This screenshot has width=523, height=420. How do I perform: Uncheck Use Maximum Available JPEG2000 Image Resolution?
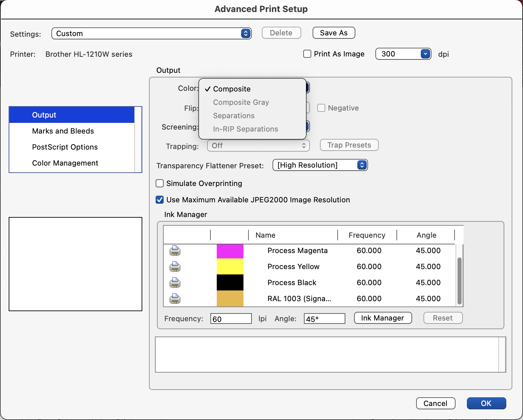pyautogui.click(x=160, y=200)
